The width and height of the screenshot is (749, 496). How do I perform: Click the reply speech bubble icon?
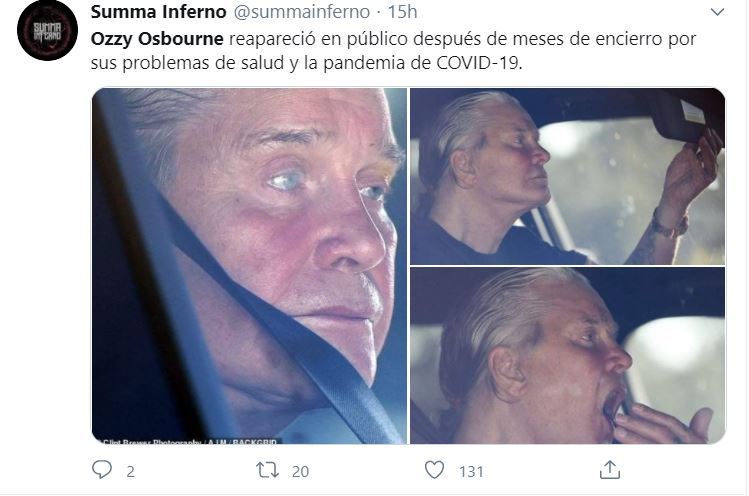tap(102, 470)
